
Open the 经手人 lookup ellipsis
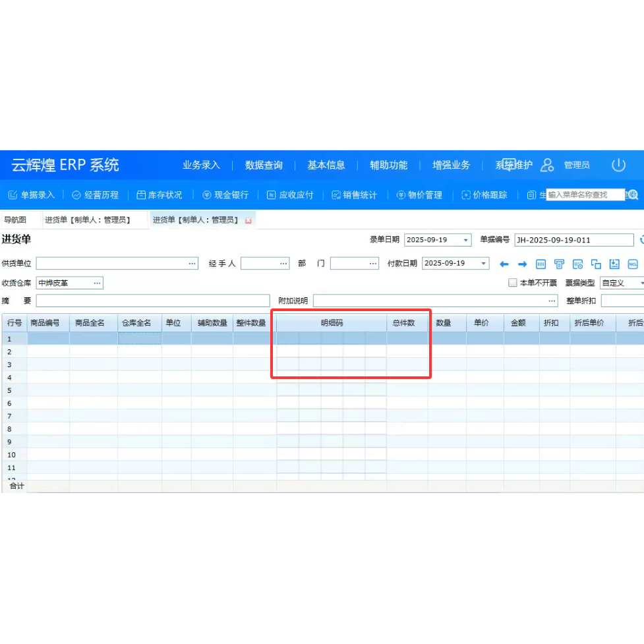coord(283,263)
